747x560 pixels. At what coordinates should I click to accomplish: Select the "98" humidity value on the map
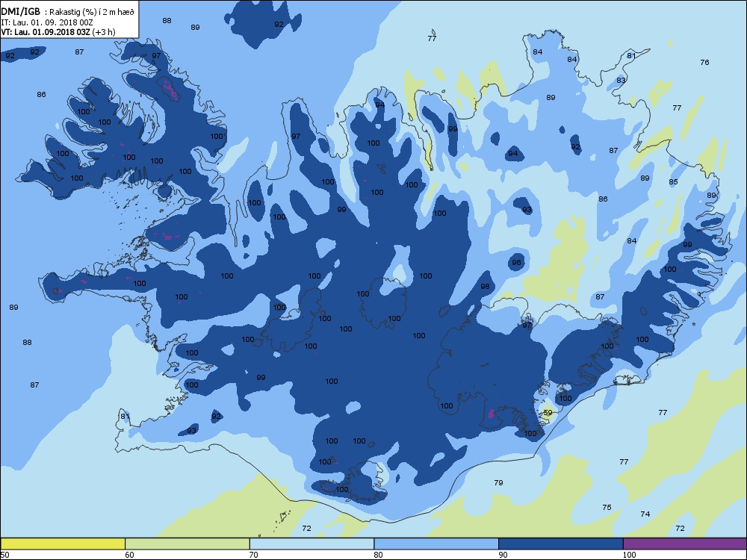(x=485, y=287)
